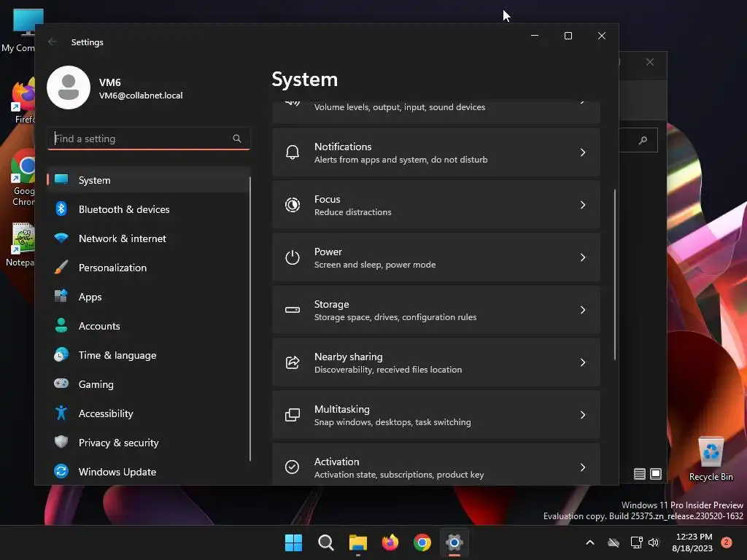Expand Activation chevron arrow

point(583,467)
